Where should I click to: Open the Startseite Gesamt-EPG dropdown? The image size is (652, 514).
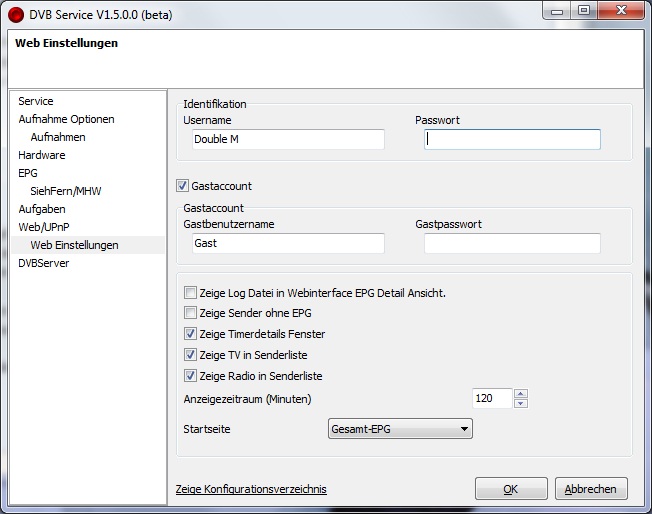click(400, 429)
